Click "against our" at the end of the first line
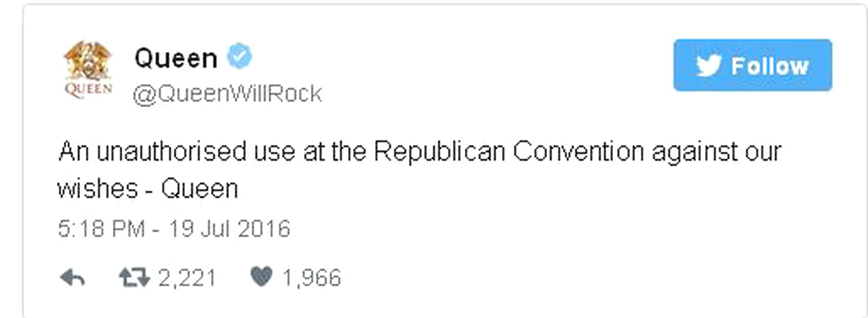The height and width of the screenshot is (318, 868). coord(716,151)
